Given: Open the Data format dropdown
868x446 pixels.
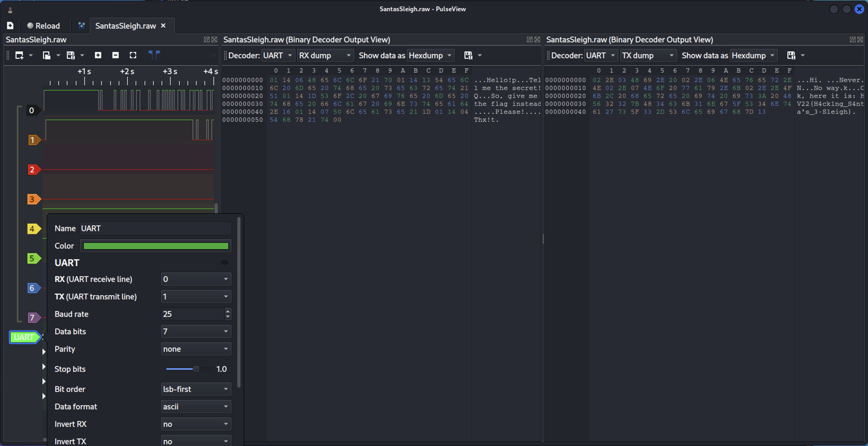Looking at the screenshot, I should tap(196, 407).
